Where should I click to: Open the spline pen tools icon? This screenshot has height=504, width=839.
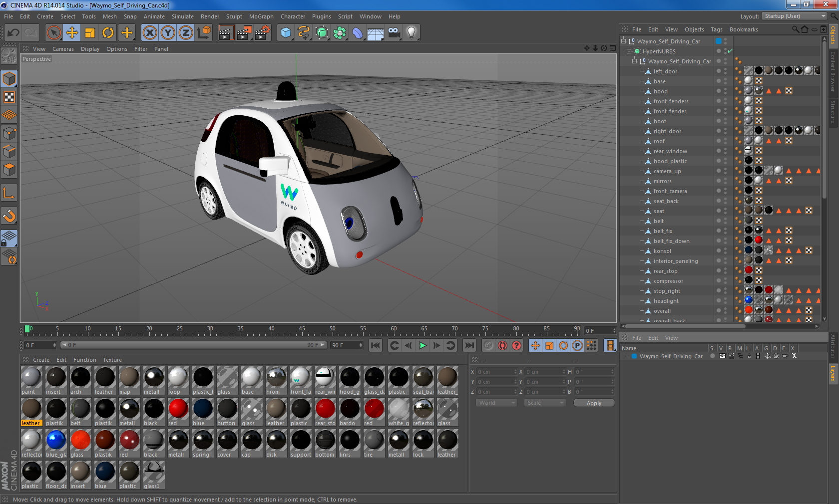click(304, 33)
